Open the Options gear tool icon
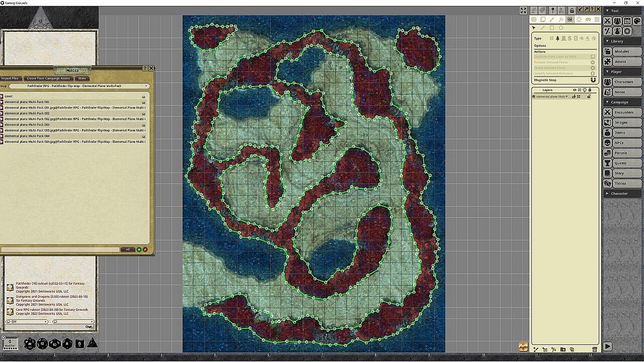This screenshot has width=644, height=362. (x=627, y=31)
